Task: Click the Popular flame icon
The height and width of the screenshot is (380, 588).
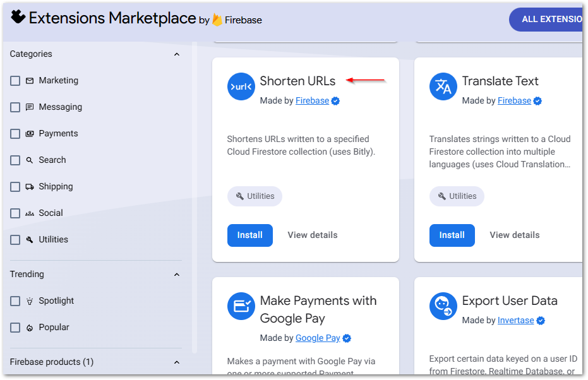Action: point(30,328)
